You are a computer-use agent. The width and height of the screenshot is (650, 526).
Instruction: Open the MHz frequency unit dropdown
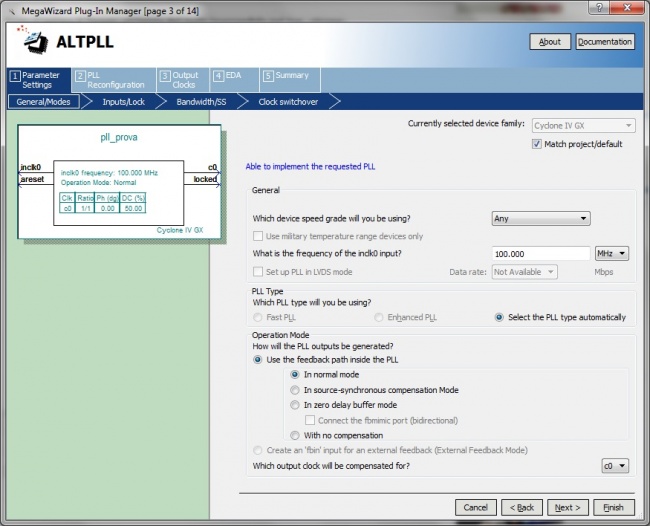(x=612, y=253)
